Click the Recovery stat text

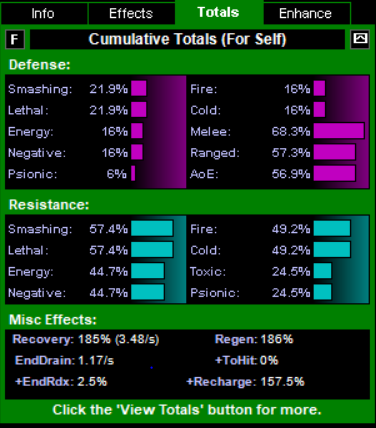86,339
